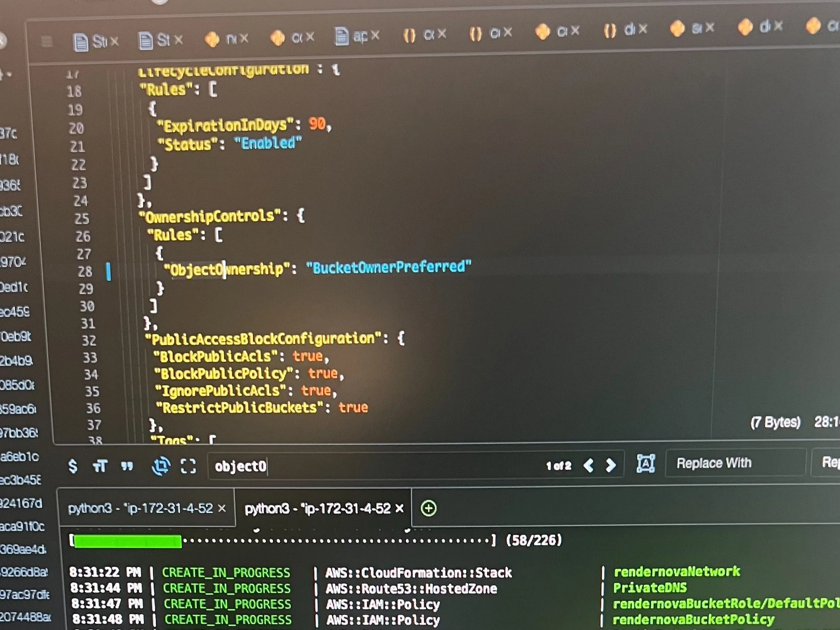This screenshot has height=630, width=840.
Task: Click 'a6eb1c' entry in left sidebar
Action: coord(19,456)
